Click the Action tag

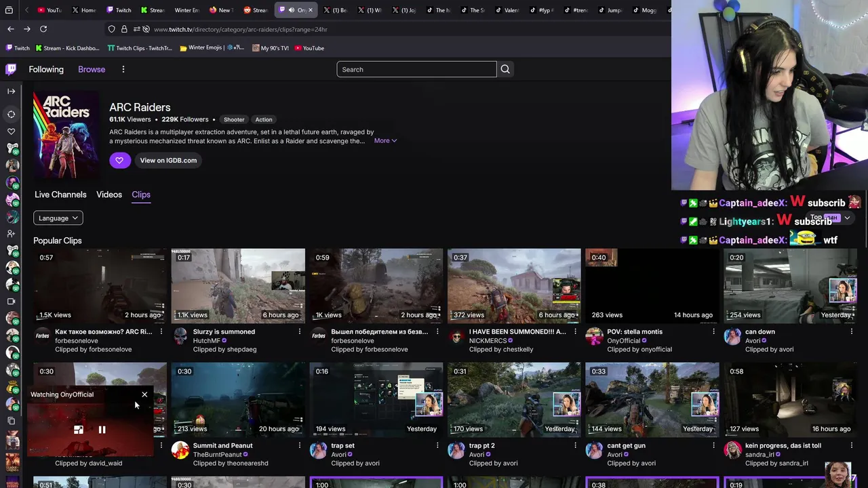[264, 120]
